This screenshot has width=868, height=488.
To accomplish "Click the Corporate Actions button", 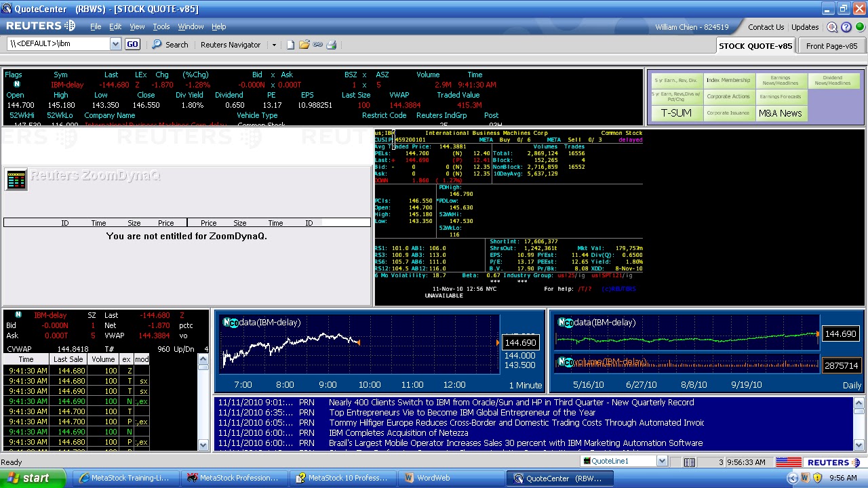I will point(728,96).
